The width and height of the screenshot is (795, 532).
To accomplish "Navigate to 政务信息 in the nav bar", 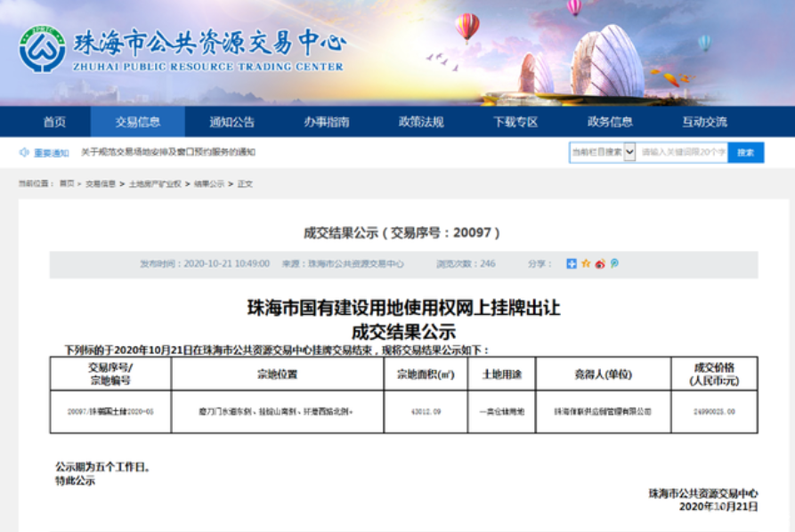I will coord(611,122).
